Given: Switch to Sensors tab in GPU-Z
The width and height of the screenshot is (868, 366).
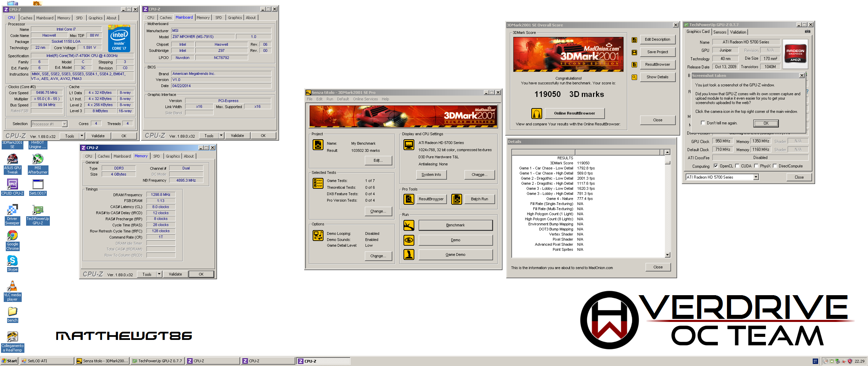Looking at the screenshot, I should 720,32.
